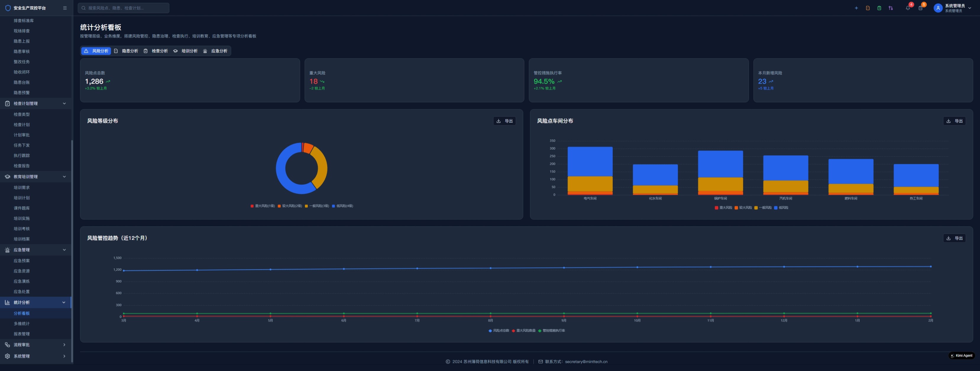Viewport: 980px width, 371px height.
Task: Click the blue plus icon in header
Action: tap(856, 8)
